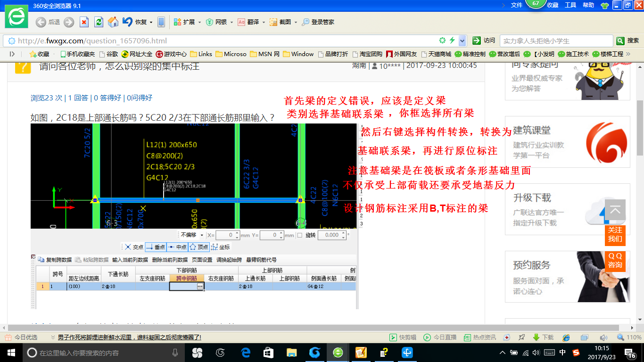The height and width of the screenshot is (362, 644).
Task: Open 热点资讯 in status bar
Action: tap(480, 337)
